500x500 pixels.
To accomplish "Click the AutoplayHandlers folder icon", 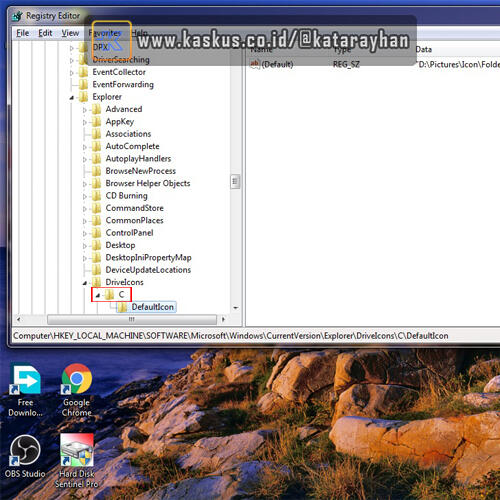I will tap(96, 158).
